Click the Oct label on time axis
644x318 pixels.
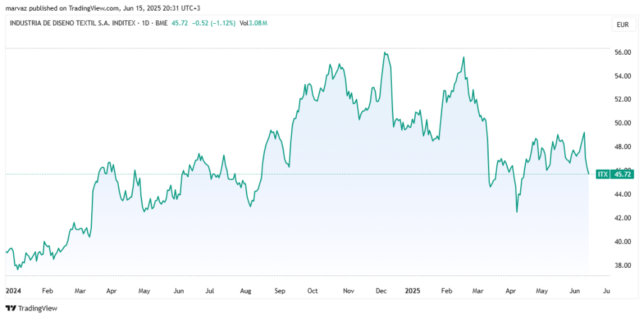(x=313, y=291)
